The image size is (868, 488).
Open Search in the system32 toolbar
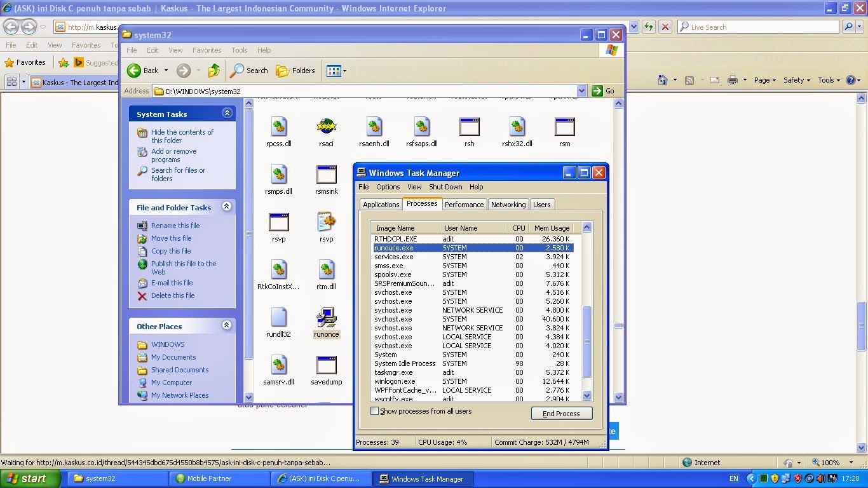coord(249,71)
